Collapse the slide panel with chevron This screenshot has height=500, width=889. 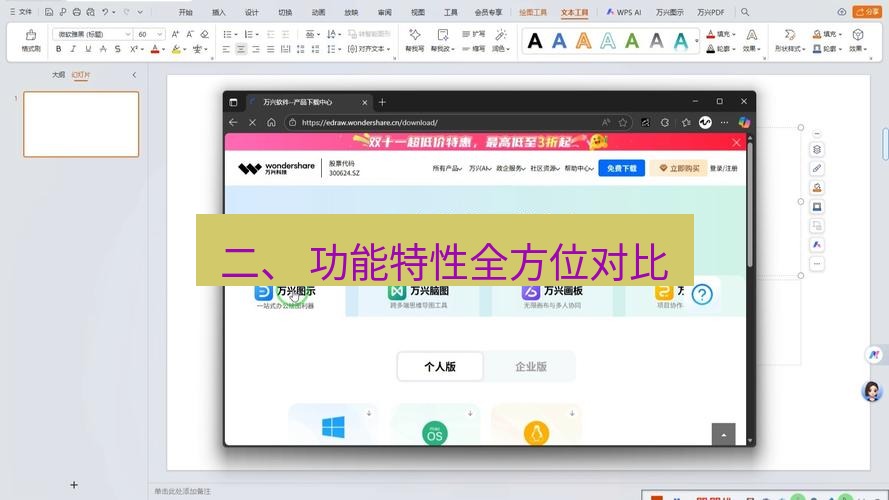click(x=134, y=75)
